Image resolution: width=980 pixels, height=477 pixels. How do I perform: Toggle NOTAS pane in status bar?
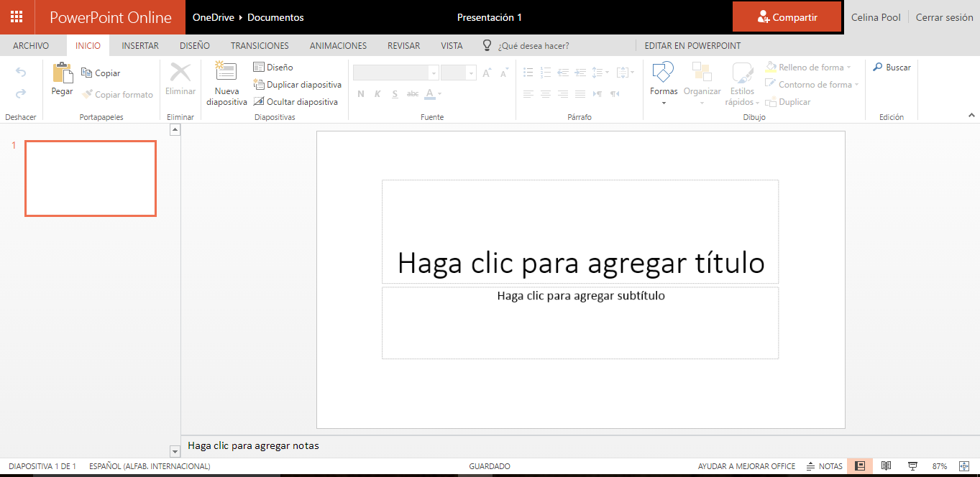tap(825, 466)
